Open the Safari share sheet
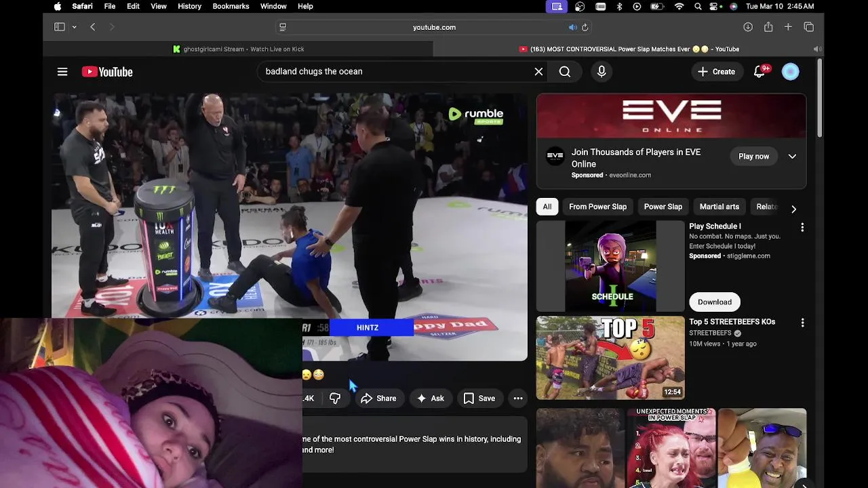 click(768, 27)
